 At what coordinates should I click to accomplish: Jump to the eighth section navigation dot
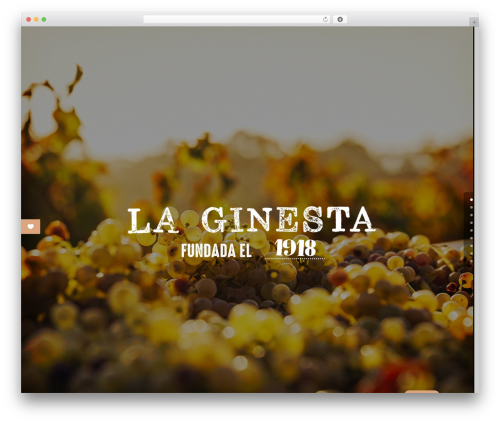click(471, 254)
